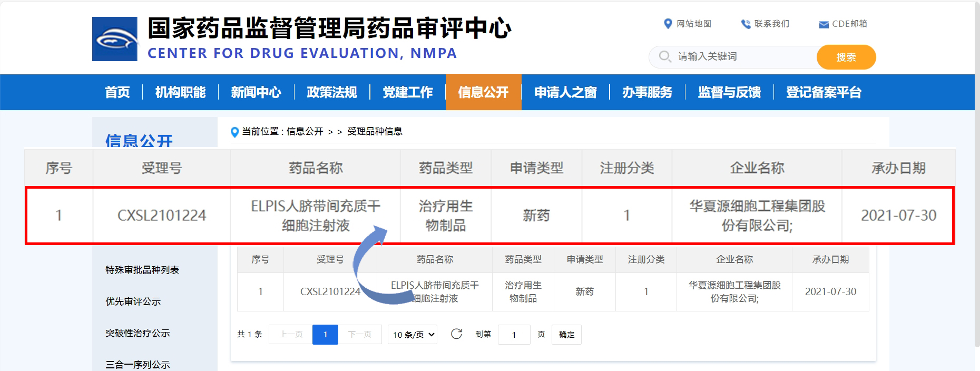Select the 信息公开 menu tab
The width and height of the screenshot is (980, 371).
coord(484,92)
